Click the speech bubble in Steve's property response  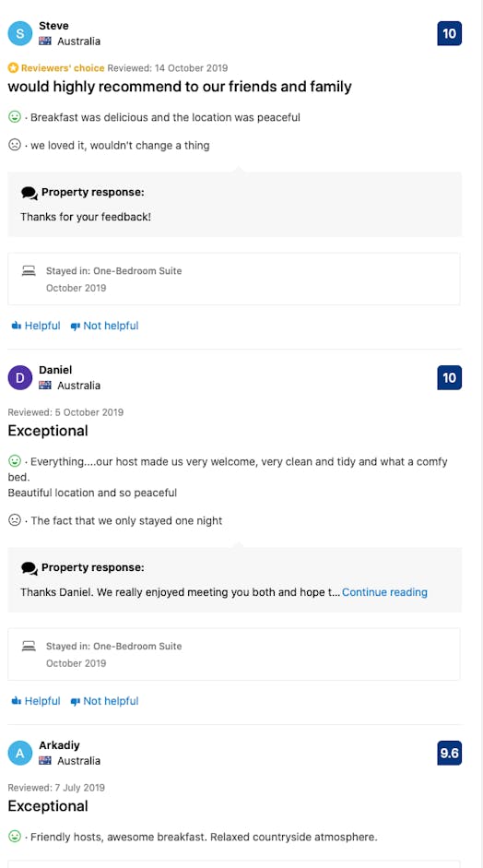(29, 193)
